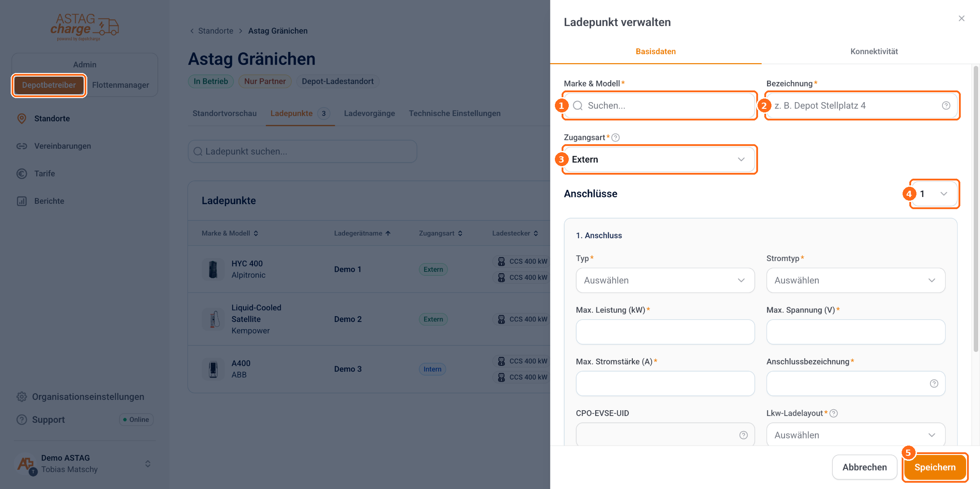Image resolution: width=980 pixels, height=489 pixels.
Task: Click the Bezeichnung input field
Action: [x=862, y=106]
